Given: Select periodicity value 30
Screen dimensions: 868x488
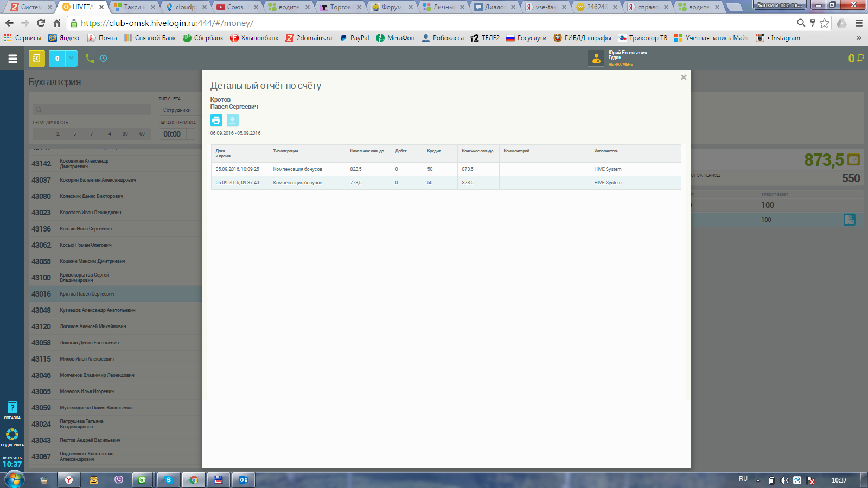Looking at the screenshot, I should tap(125, 134).
